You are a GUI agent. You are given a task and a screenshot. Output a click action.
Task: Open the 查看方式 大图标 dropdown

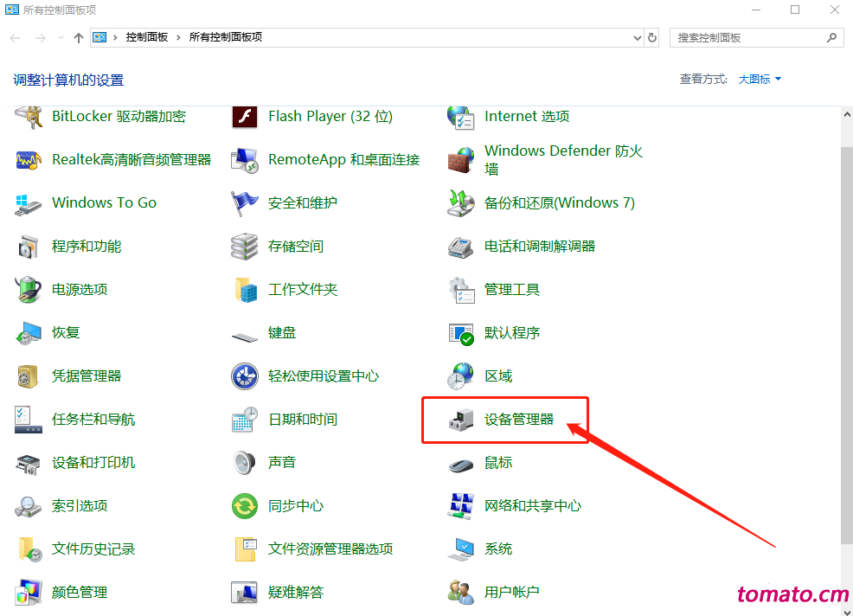pyautogui.click(x=760, y=80)
